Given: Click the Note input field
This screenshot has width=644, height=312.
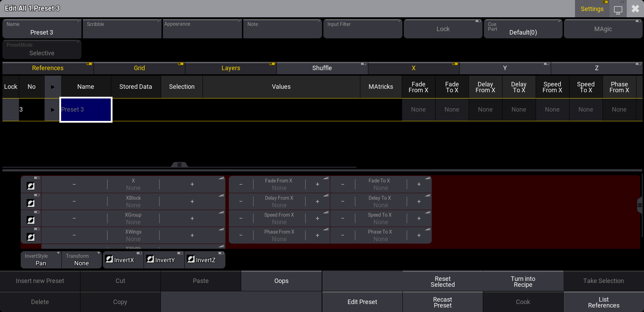Looking at the screenshot, I should pos(282,29).
